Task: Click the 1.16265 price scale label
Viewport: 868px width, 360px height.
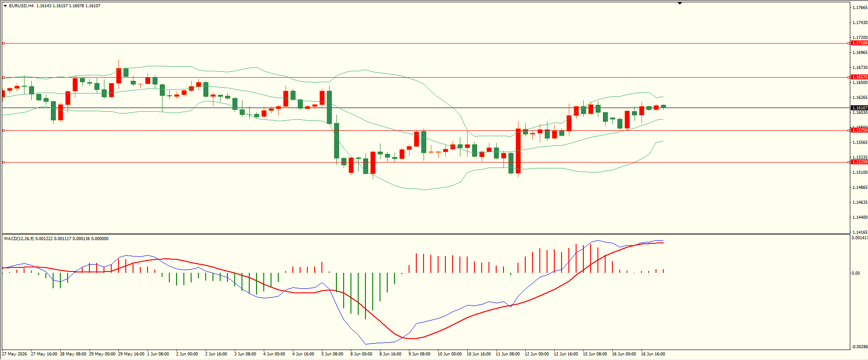Action: click(860, 98)
